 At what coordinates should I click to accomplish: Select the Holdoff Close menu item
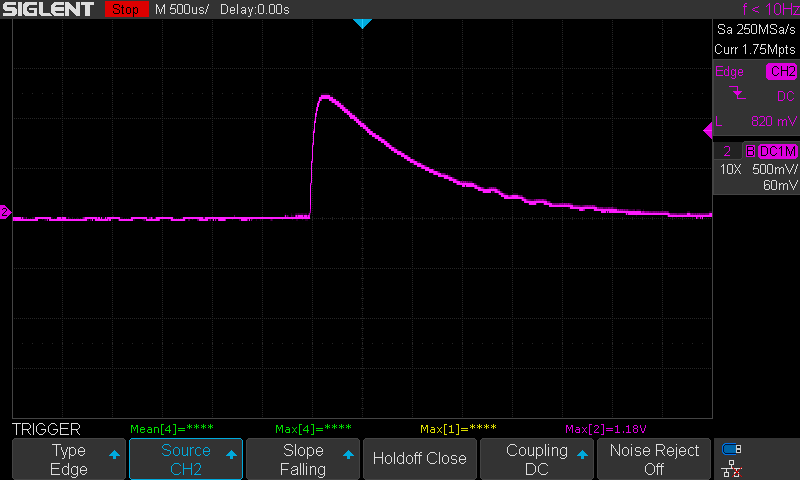point(419,459)
